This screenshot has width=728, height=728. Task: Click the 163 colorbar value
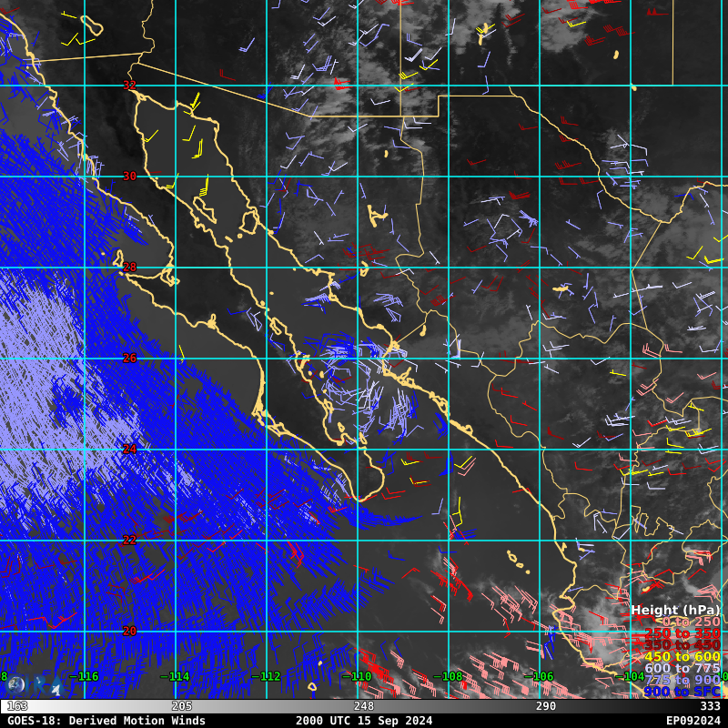click(17, 706)
